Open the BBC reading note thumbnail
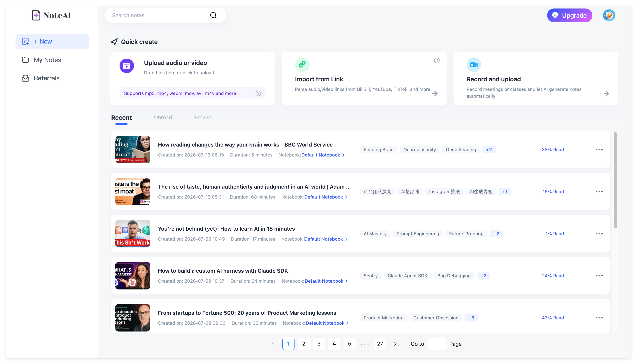637x364 pixels. coord(132,150)
